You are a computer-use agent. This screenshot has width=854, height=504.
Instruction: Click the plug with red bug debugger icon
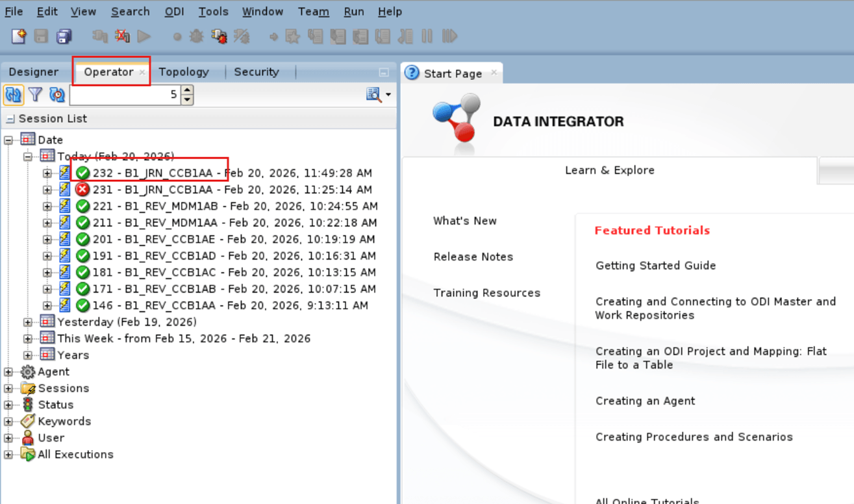coord(219,36)
